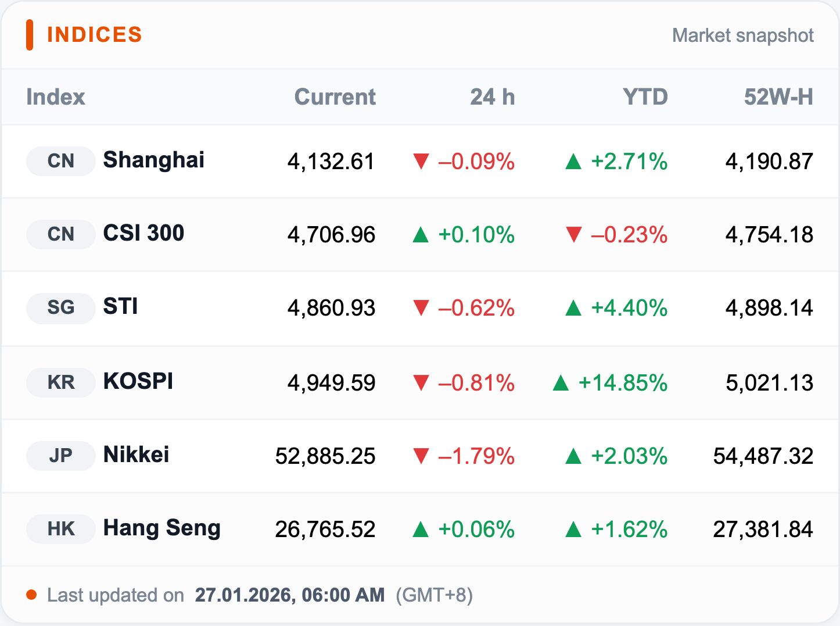Sort by the Current column header

(335, 97)
